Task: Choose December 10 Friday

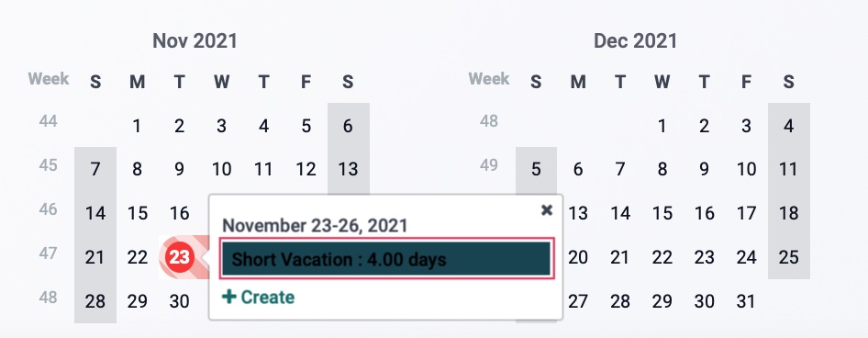Action: click(746, 169)
